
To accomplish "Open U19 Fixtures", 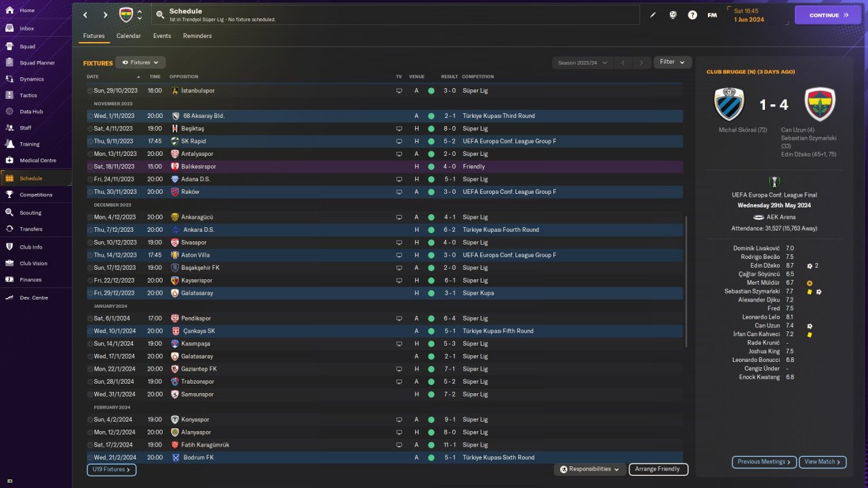I will tap(111, 469).
